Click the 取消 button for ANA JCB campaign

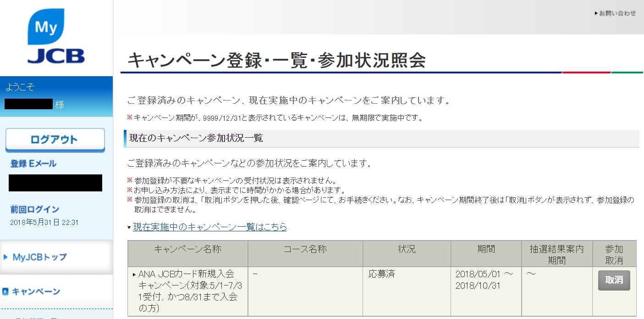tap(614, 280)
